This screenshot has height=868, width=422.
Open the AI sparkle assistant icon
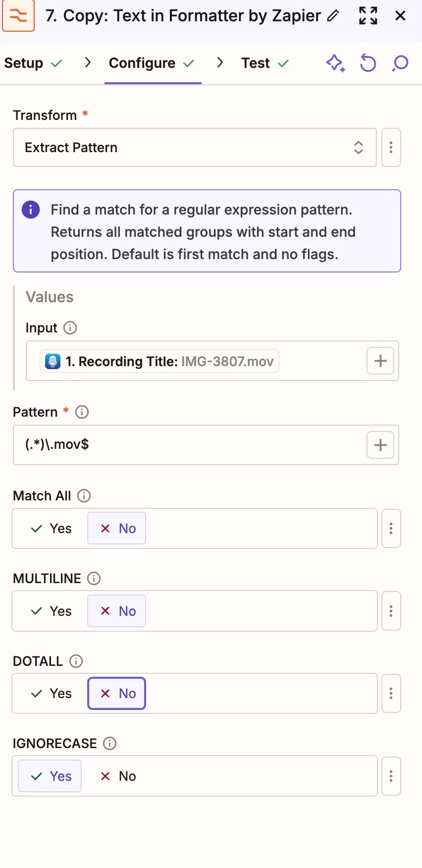click(x=335, y=63)
